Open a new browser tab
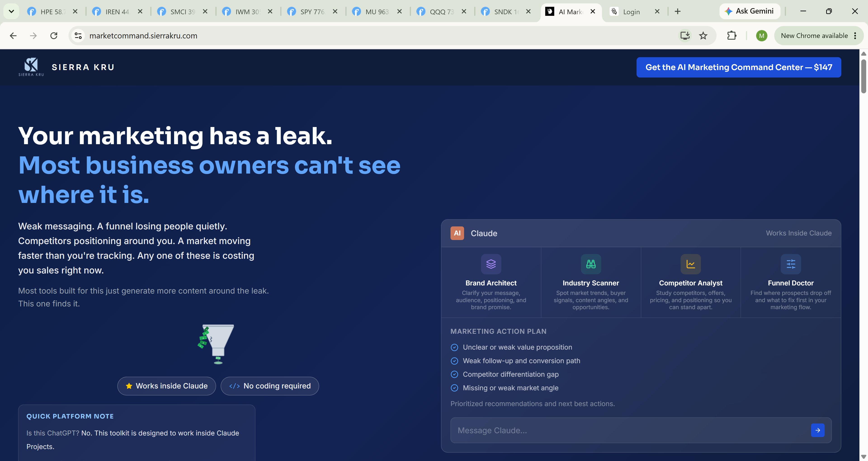Viewport: 868px width, 461px height. coord(678,12)
